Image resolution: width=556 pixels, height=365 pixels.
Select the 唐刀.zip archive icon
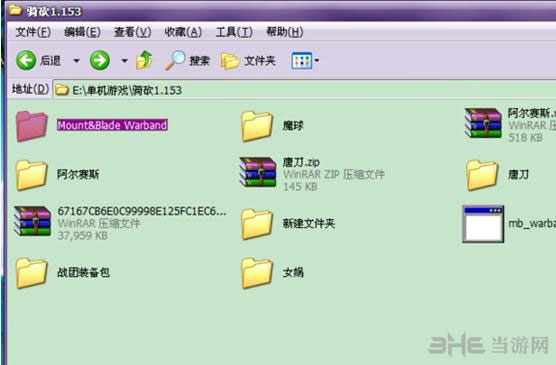click(x=258, y=172)
